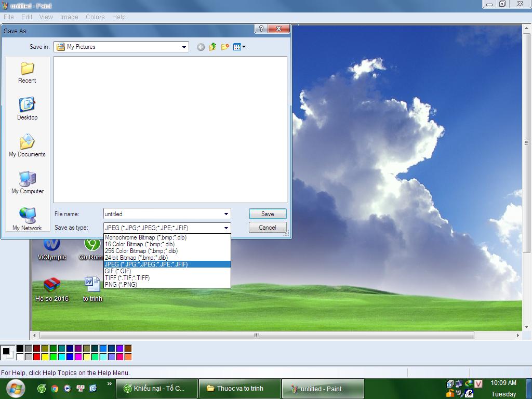This screenshot has height=399, width=532.
Task: Open My Computer in the places bar
Action: click(x=27, y=183)
